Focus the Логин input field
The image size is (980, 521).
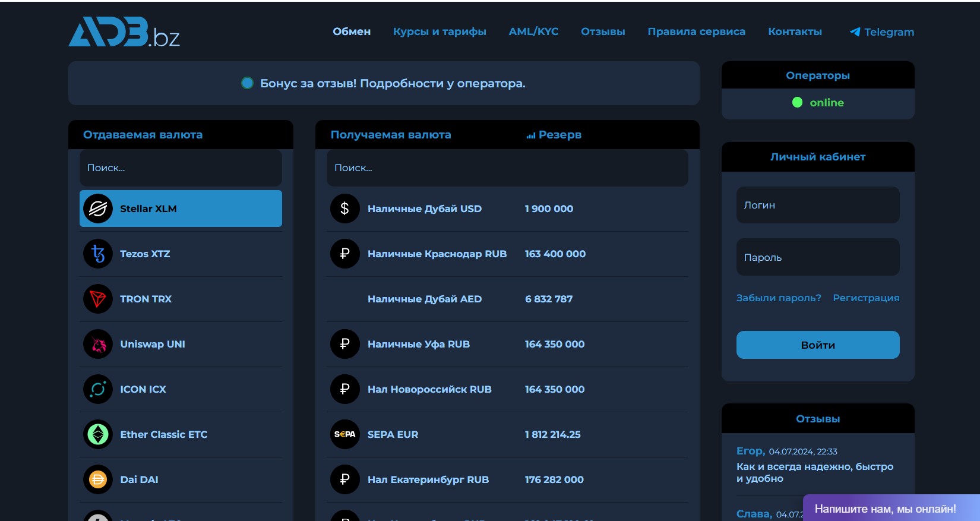coord(818,205)
